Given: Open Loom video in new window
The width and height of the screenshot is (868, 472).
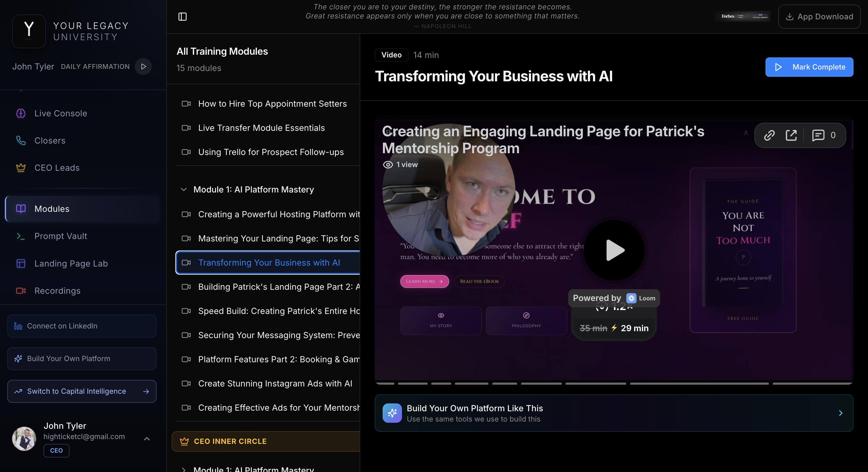Looking at the screenshot, I should click(x=791, y=135).
